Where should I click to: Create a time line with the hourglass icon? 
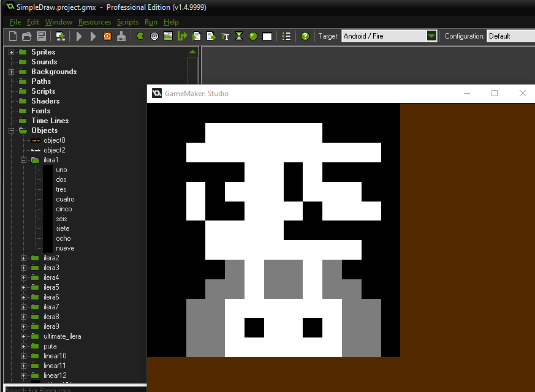pyautogui.click(x=239, y=36)
